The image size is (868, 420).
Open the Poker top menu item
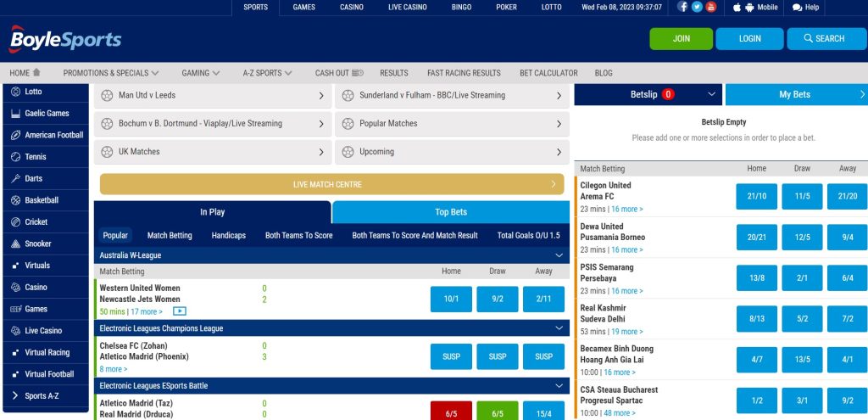coord(507,7)
